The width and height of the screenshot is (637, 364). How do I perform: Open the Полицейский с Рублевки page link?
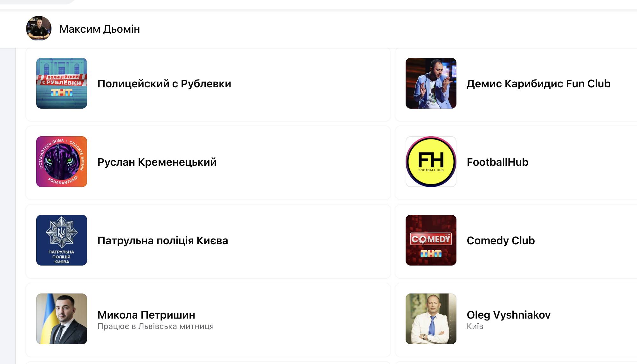(164, 84)
